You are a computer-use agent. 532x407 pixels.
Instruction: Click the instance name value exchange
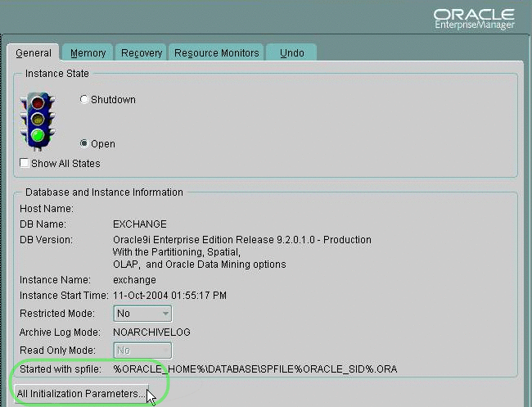(134, 280)
